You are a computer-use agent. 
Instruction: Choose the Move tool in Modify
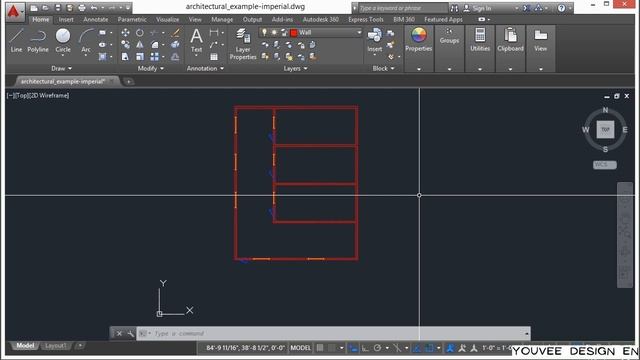125,32
